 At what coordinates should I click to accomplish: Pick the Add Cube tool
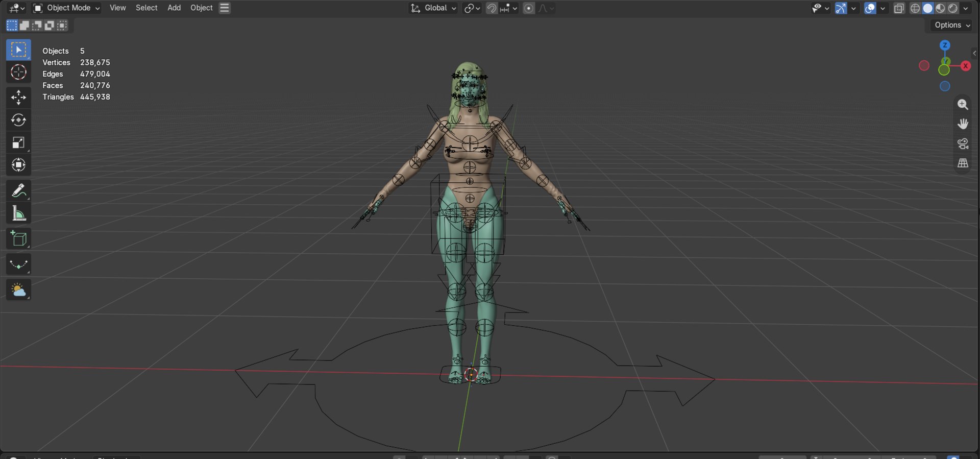[x=18, y=238]
